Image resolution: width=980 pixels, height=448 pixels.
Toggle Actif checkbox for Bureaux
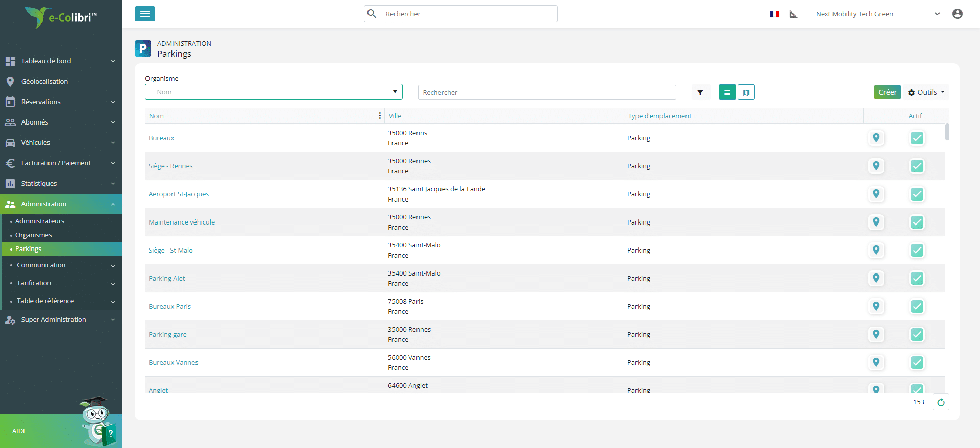[917, 138]
